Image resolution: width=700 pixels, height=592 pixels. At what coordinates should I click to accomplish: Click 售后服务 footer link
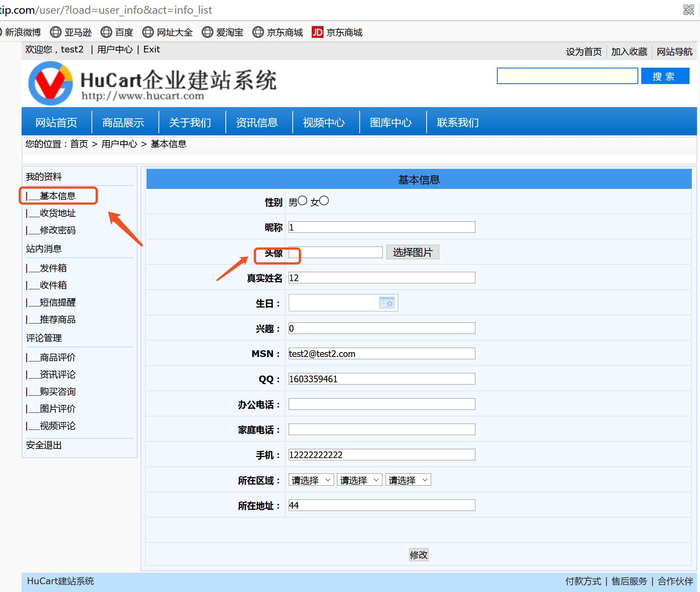pyautogui.click(x=629, y=581)
